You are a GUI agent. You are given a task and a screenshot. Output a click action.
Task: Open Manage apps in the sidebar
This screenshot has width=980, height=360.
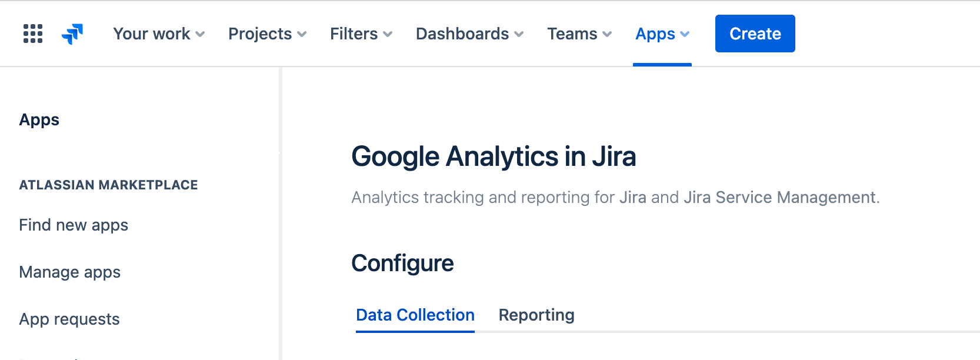pyautogui.click(x=70, y=272)
